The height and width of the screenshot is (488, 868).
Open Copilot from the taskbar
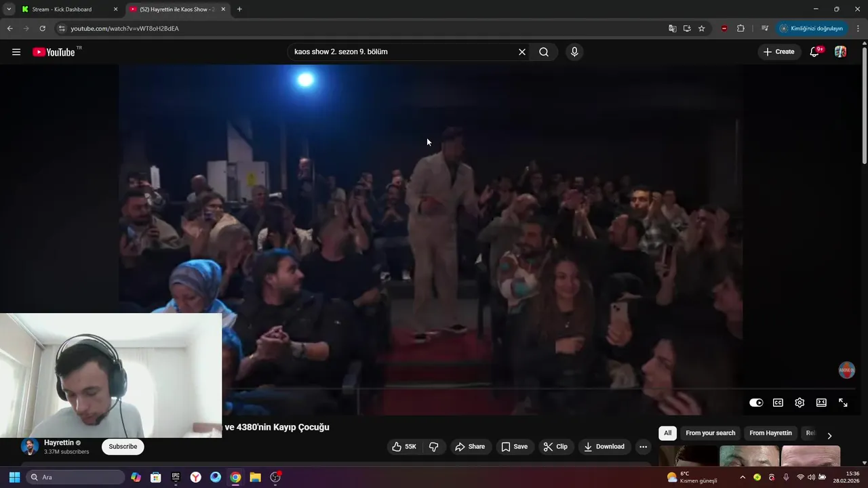136,477
